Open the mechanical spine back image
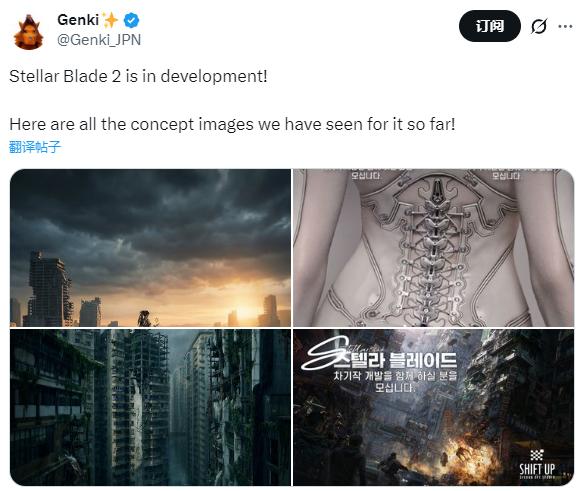The height and width of the screenshot is (491, 586). (x=434, y=248)
